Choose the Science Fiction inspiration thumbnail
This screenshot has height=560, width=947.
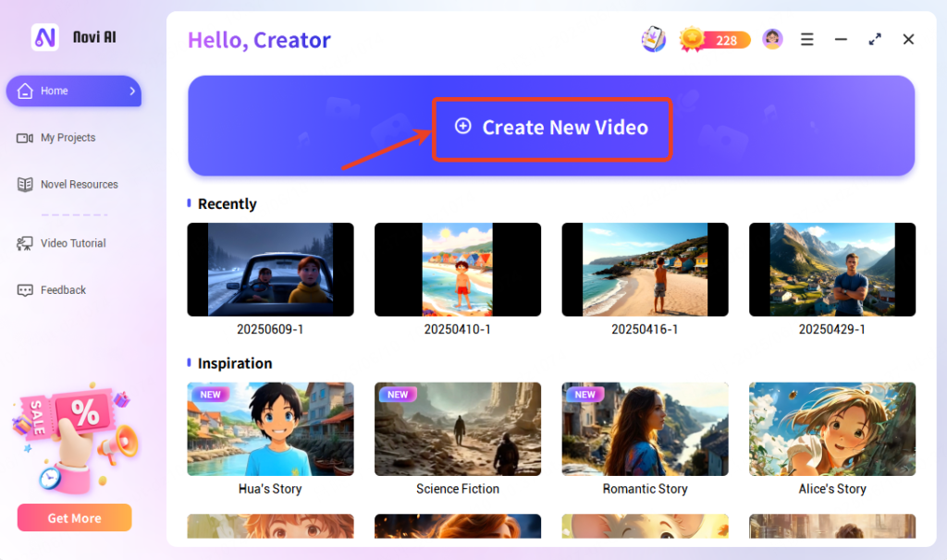(x=457, y=430)
